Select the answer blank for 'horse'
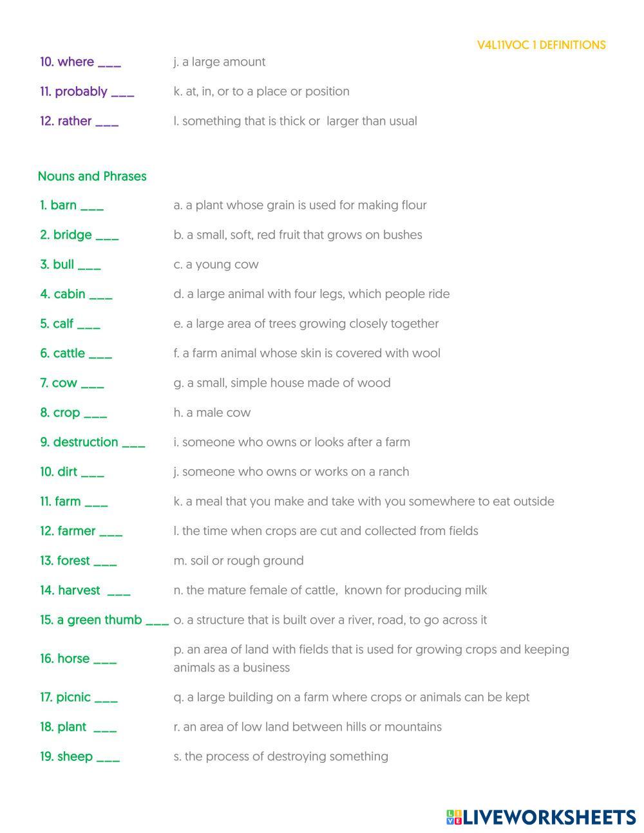Viewport: 644px width, 833px height. click(x=105, y=659)
